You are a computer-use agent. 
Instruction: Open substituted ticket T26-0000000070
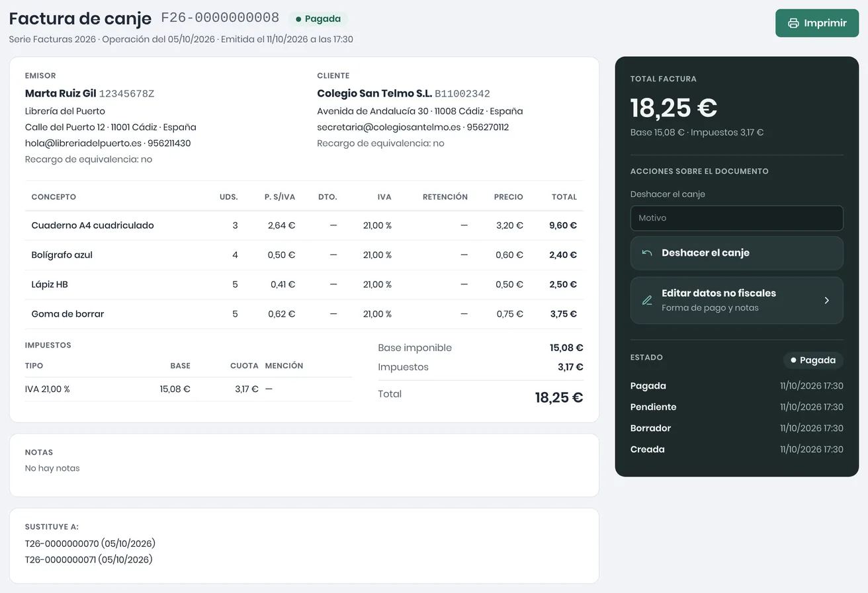click(90, 544)
